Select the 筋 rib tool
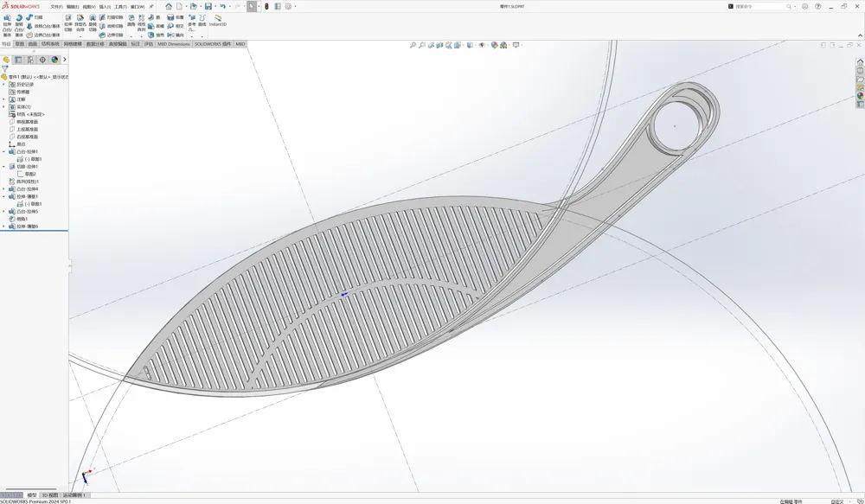The height and width of the screenshot is (504, 865). click(x=154, y=17)
